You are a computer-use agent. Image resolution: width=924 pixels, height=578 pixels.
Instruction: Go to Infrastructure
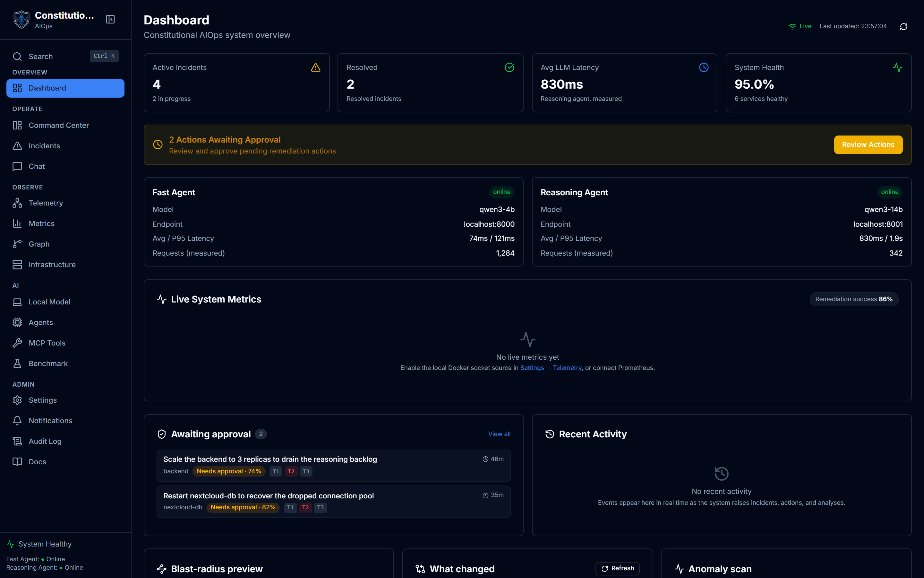pyautogui.click(x=65, y=265)
